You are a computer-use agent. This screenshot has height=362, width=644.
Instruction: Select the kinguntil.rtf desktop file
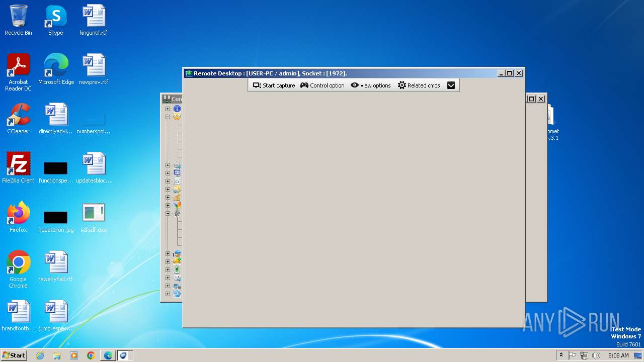click(x=94, y=20)
